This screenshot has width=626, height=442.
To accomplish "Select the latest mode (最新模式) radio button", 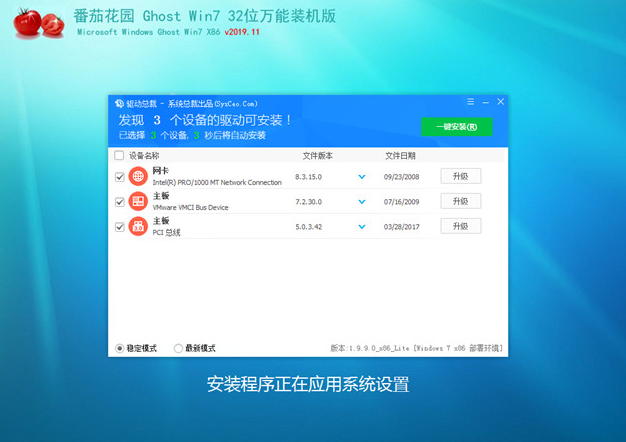I will pos(178,348).
